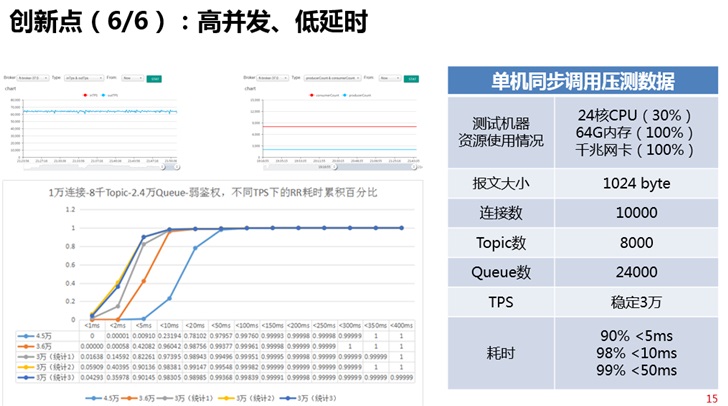
Task: Click the 4.5万 data point at <20ms on the curve
Action: (x=195, y=248)
